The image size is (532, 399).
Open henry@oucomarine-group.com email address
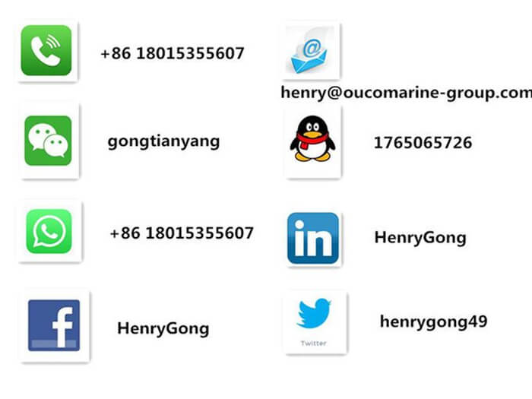pos(406,93)
